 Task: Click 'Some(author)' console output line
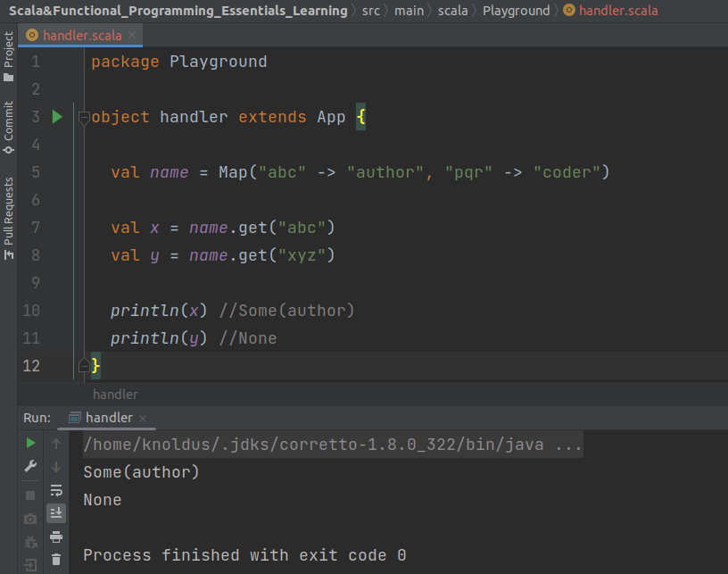click(141, 472)
